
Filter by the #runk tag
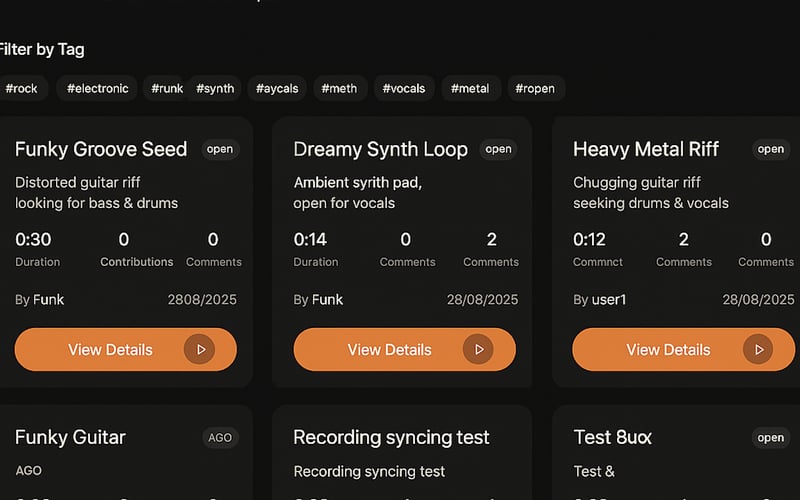click(x=166, y=88)
